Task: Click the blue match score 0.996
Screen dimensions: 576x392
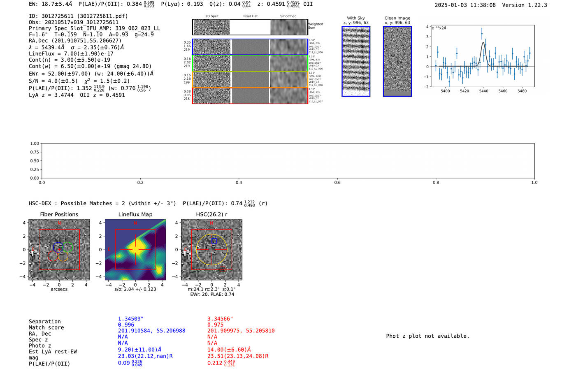Action: point(126,325)
